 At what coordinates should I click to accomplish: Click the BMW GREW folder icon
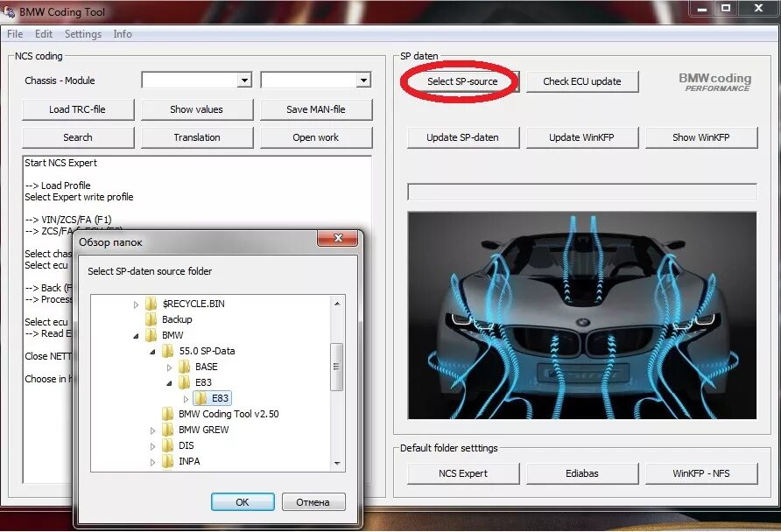167,430
